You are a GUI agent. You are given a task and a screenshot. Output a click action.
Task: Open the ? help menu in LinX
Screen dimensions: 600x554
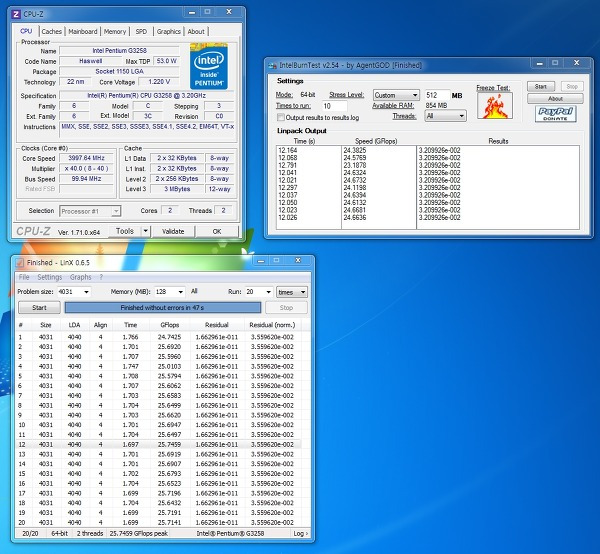coord(101,277)
